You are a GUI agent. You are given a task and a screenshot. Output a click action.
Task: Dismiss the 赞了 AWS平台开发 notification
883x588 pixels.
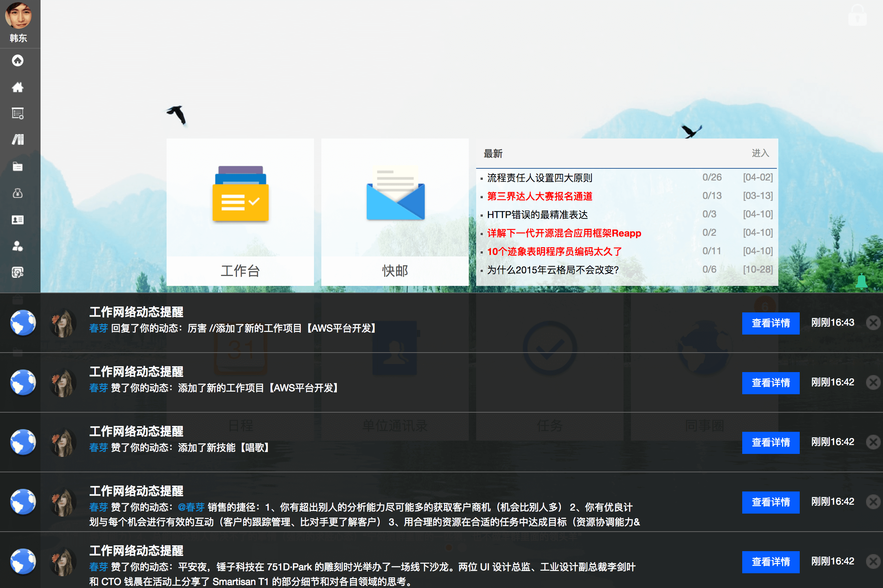pyautogui.click(x=873, y=382)
